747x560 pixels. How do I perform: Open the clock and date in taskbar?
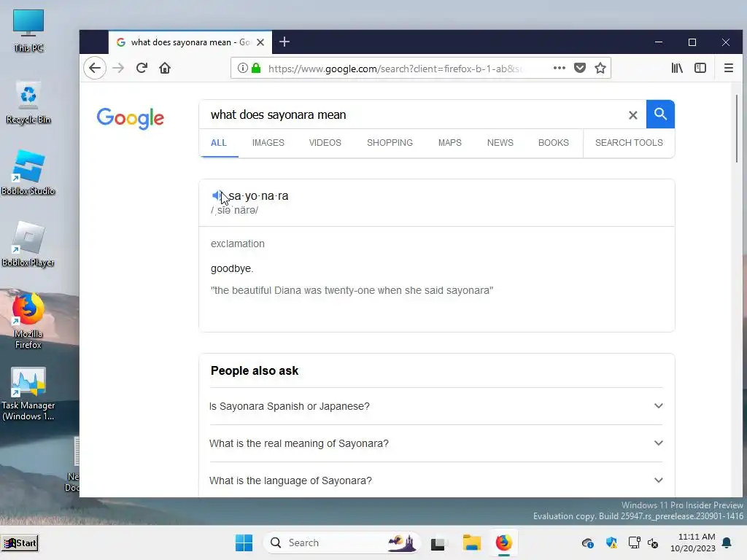point(693,542)
